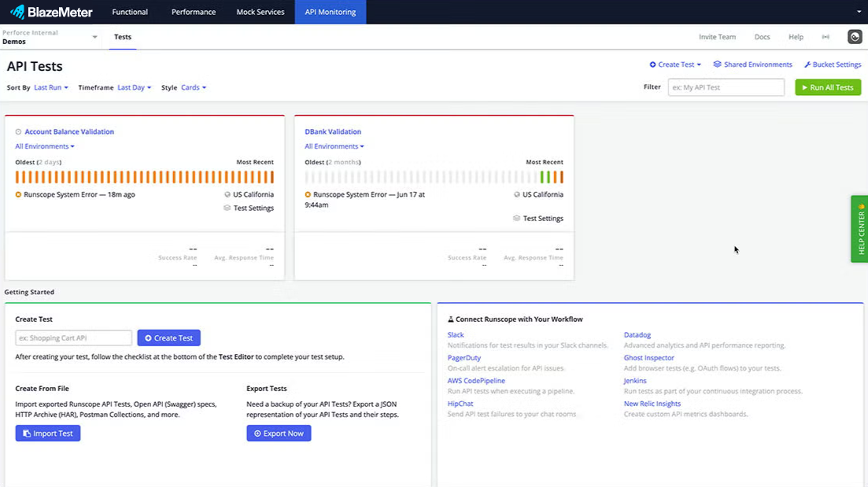This screenshot has width=868, height=487.
Task: Open Shared Environments layers icon
Action: tap(717, 65)
